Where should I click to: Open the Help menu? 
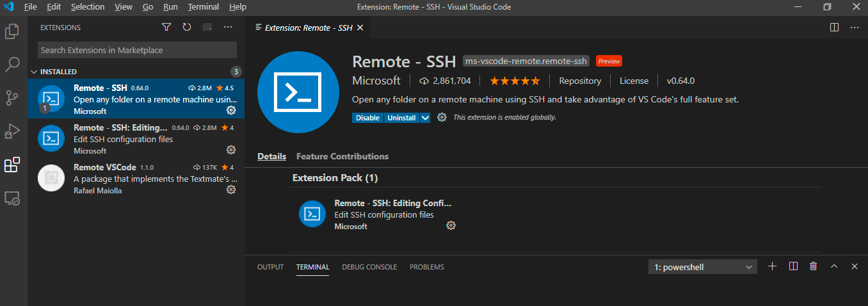click(237, 7)
